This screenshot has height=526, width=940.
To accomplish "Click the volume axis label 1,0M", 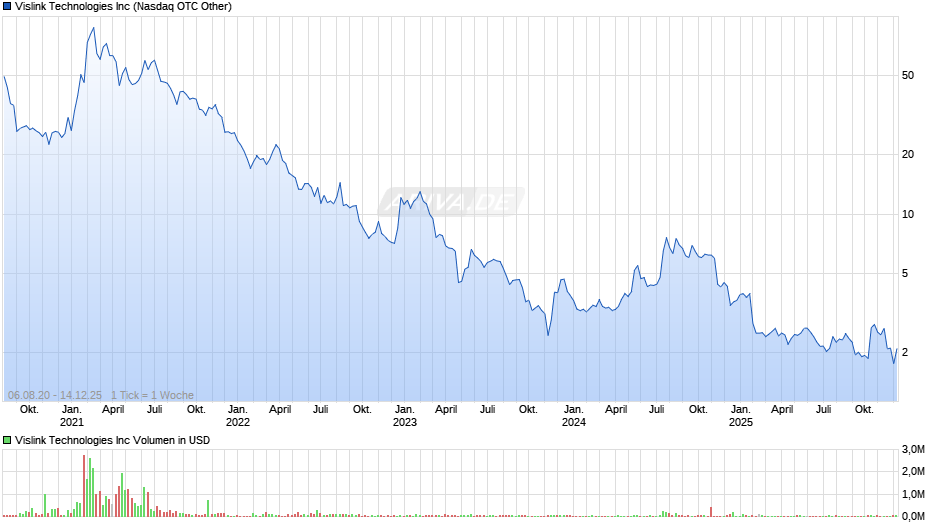I will [x=913, y=494].
